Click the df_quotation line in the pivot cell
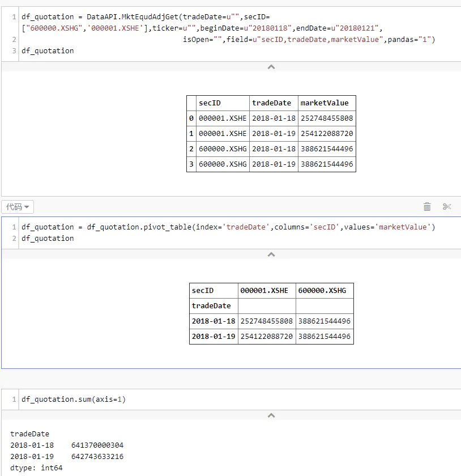The image size is (461, 476). (x=48, y=239)
